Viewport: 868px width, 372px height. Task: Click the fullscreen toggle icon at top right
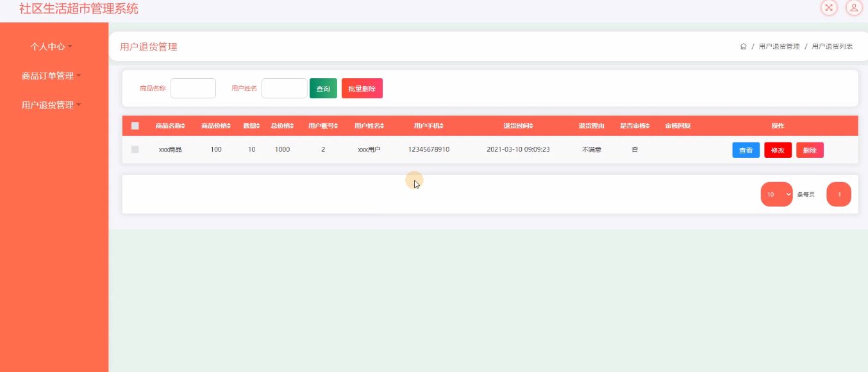[x=829, y=8]
